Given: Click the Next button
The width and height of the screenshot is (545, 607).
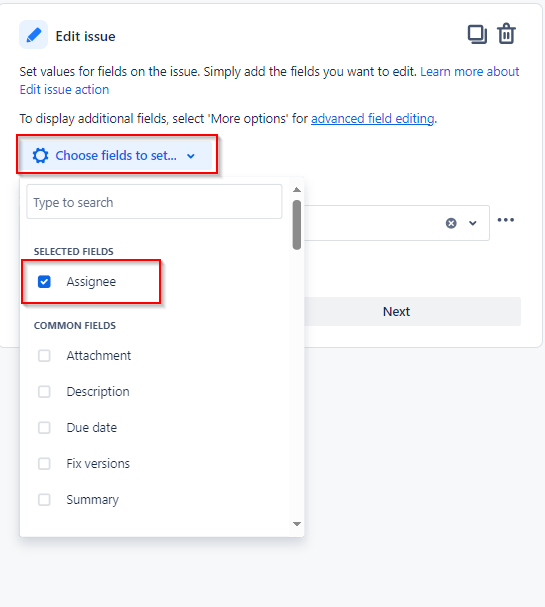Looking at the screenshot, I should [x=396, y=311].
